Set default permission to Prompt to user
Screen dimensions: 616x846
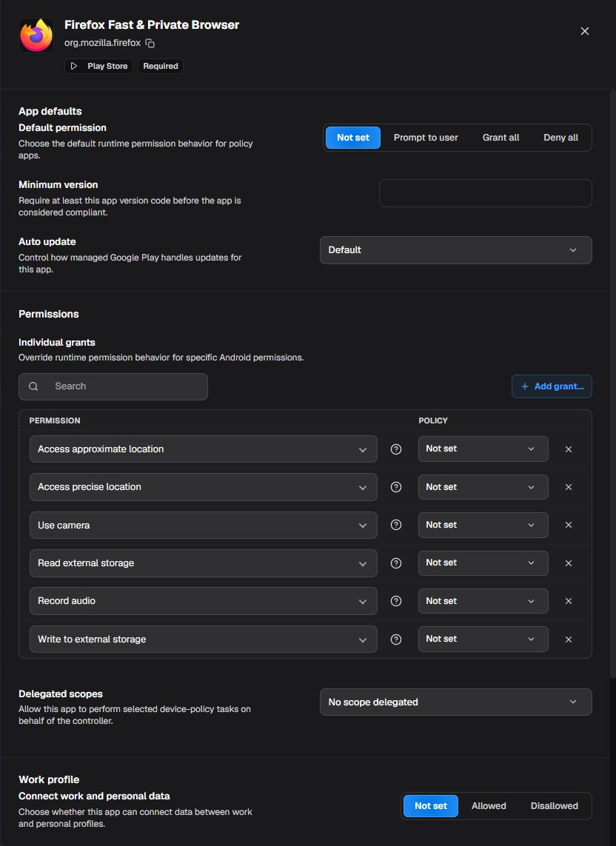(x=426, y=138)
